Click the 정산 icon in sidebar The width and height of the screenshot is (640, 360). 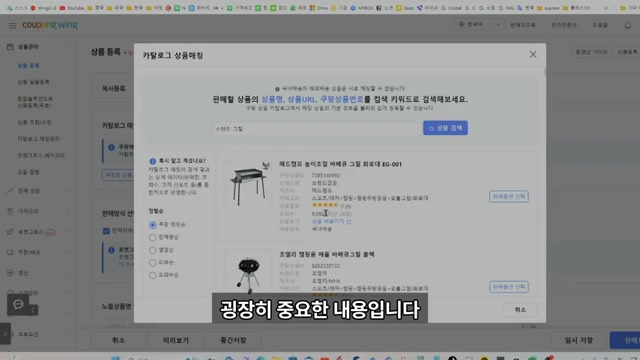(10, 273)
